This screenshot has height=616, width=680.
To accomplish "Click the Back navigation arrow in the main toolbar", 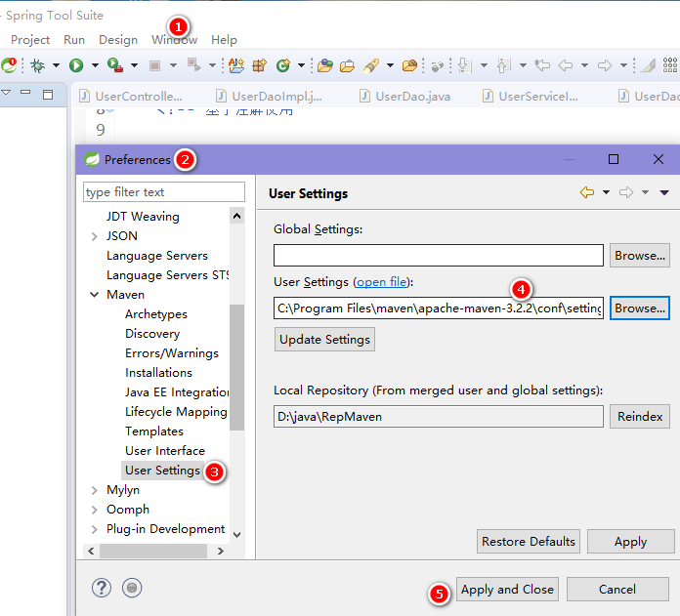I will point(566,65).
